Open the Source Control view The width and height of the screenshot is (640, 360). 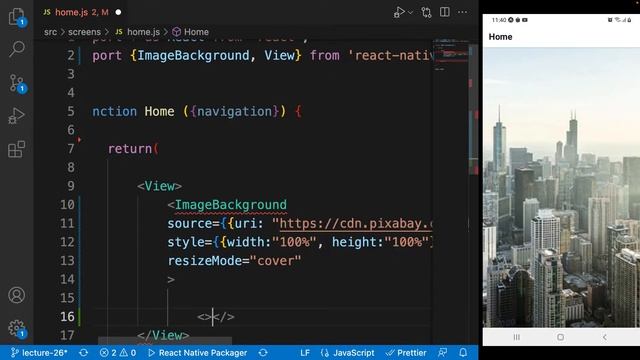pos(16,83)
